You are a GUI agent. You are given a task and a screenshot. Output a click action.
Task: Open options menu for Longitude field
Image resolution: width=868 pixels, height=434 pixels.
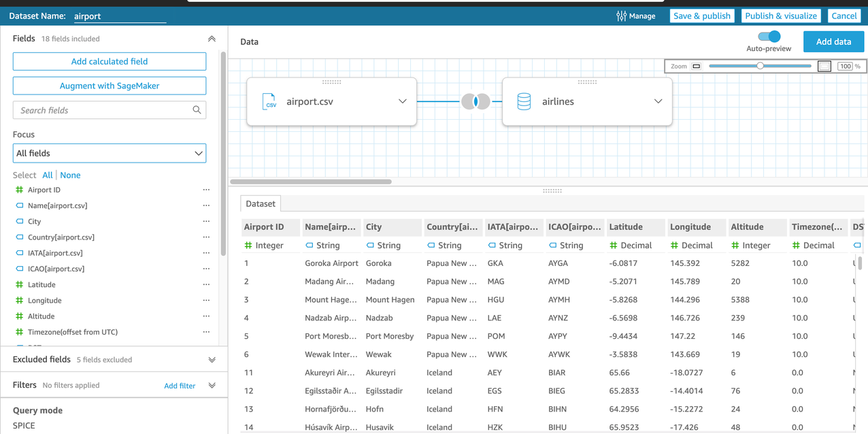tap(206, 300)
